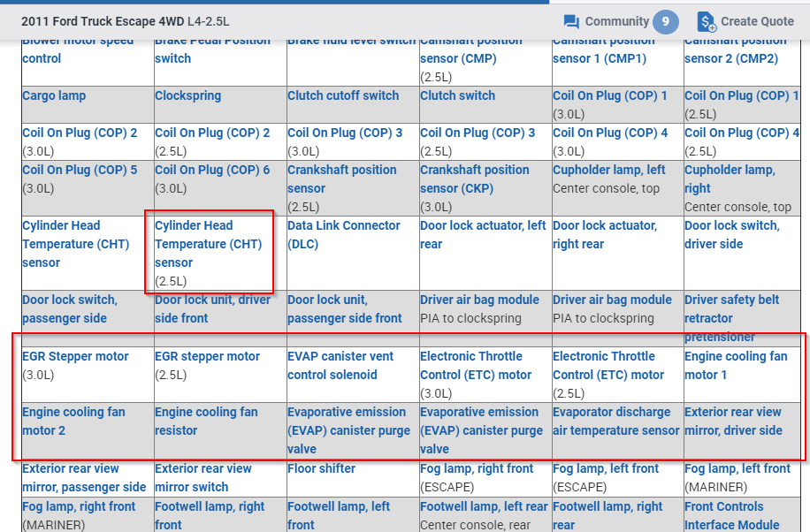Open Door lock unit, driver side front
The width and height of the screenshot is (810, 532).
coord(213,309)
